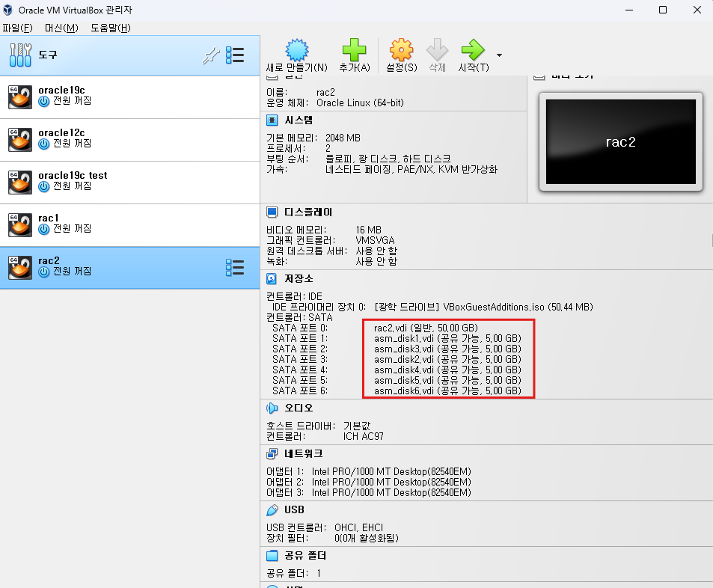Open the Tools list menu icon
This screenshot has height=588, width=713.
click(235, 55)
